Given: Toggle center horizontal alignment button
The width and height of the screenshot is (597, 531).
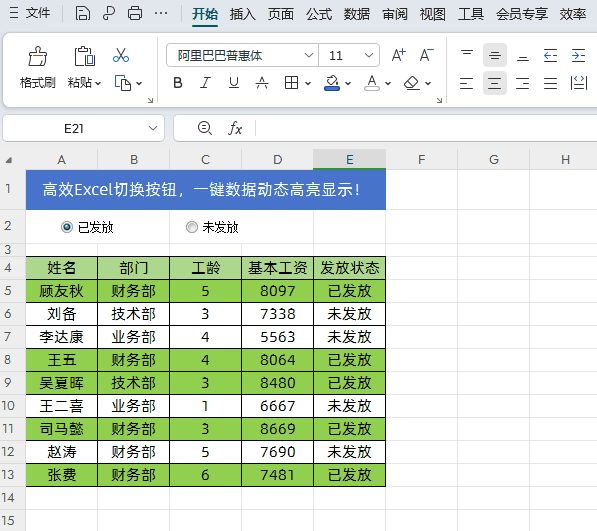Looking at the screenshot, I should [495, 83].
